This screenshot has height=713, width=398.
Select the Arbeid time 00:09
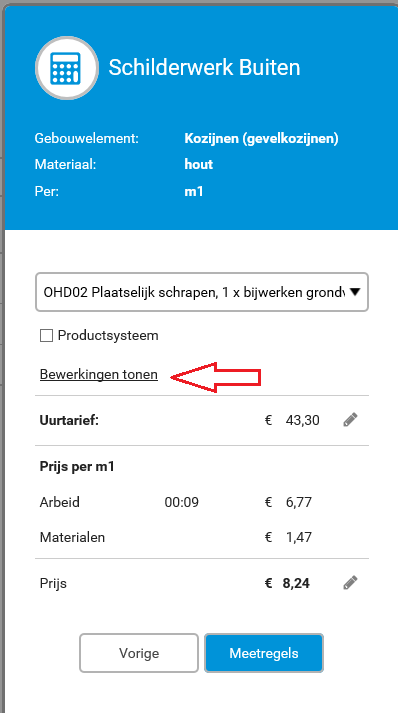tap(181, 502)
